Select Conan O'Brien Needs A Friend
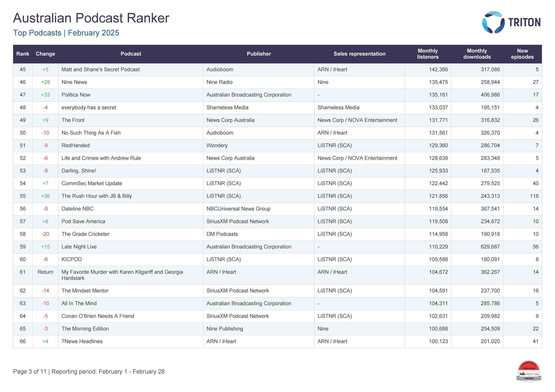555x392 pixels. [x=98, y=316]
